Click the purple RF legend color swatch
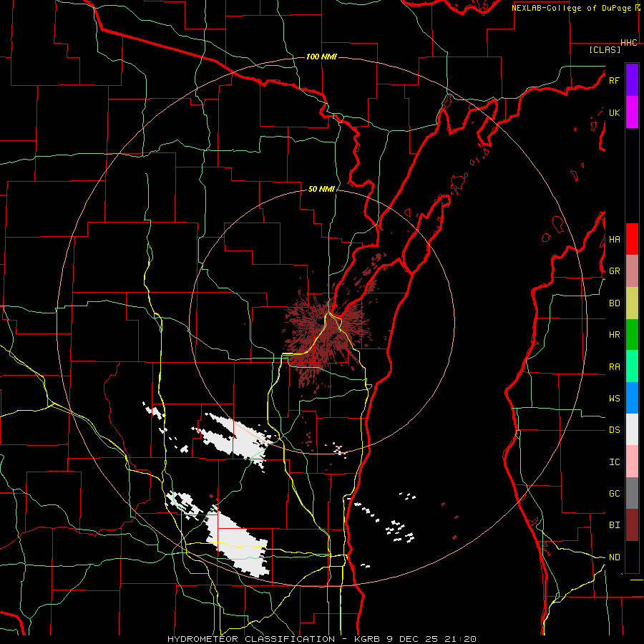Screen dimensions: 644x644 point(632,80)
